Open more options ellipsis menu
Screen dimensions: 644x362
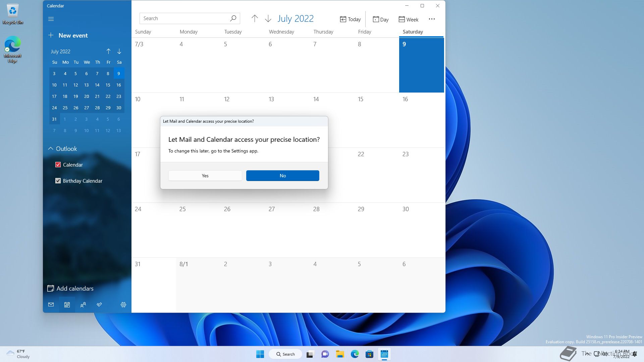tap(432, 19)
